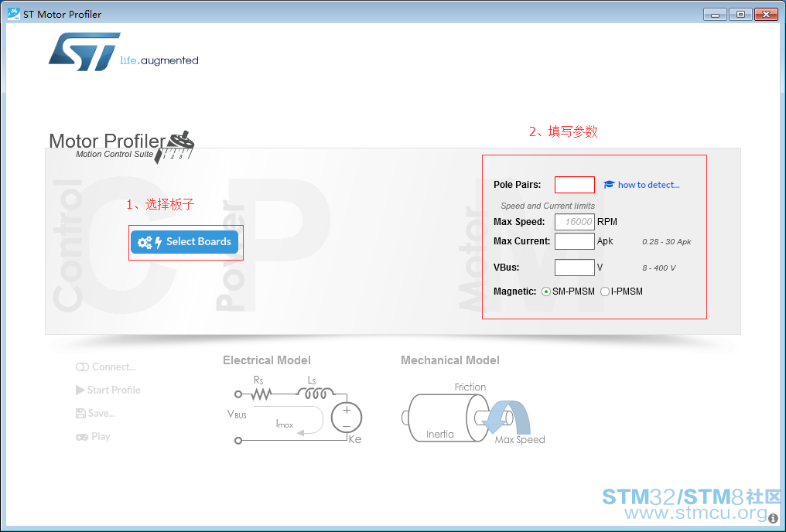
Task: Click the Pole Pairs input field
Action: (575, 185)
